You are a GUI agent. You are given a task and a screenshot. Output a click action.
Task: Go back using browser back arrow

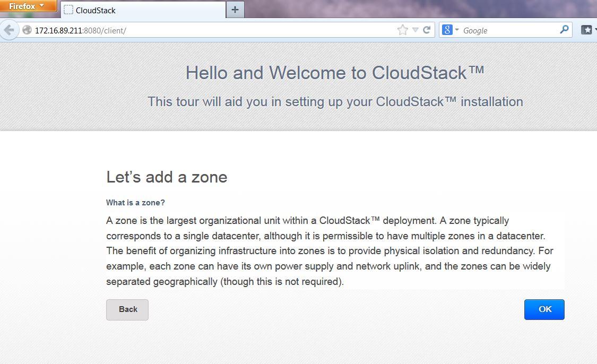(9, 30)
